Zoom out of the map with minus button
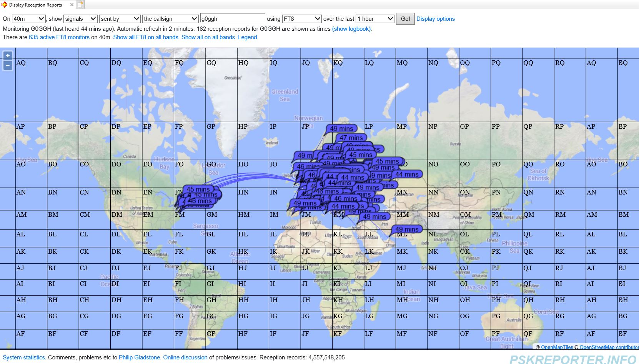The height and width of the screenshot is (364, 639). (x=8, y=65)
